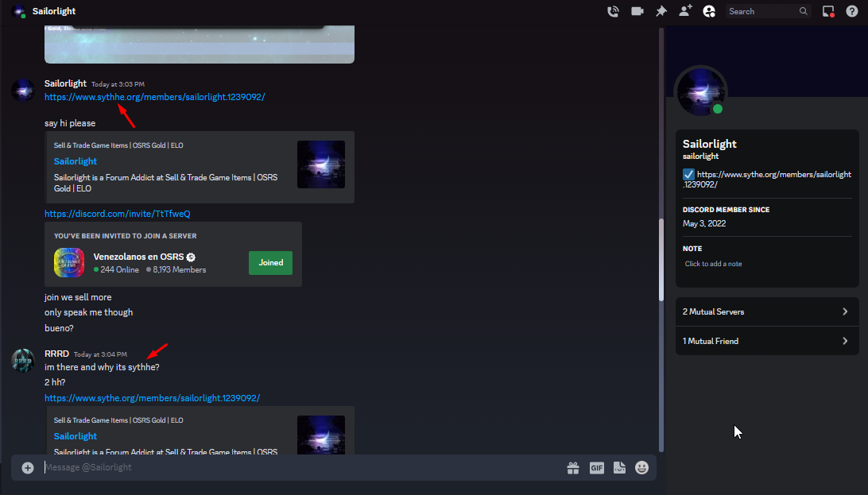
Task: Open the emoji picker
Action: (641, 468)
